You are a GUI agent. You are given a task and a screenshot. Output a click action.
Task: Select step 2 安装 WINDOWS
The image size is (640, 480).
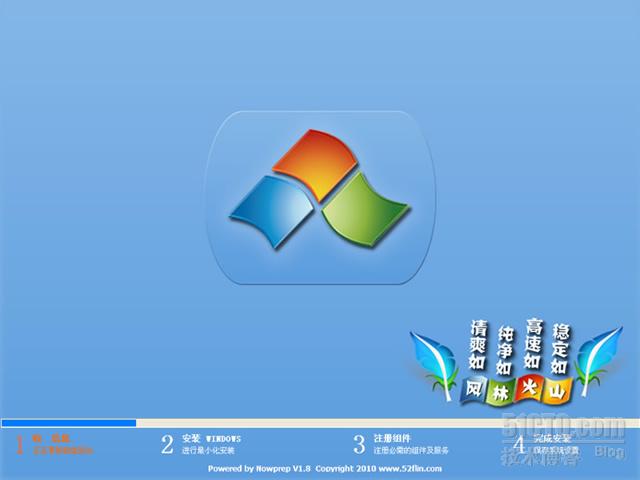200,444
